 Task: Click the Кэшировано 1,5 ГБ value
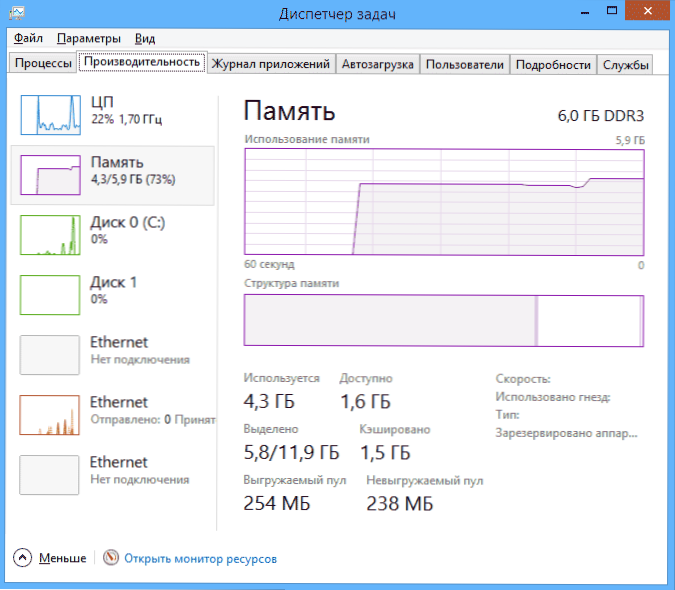[385, 453]
